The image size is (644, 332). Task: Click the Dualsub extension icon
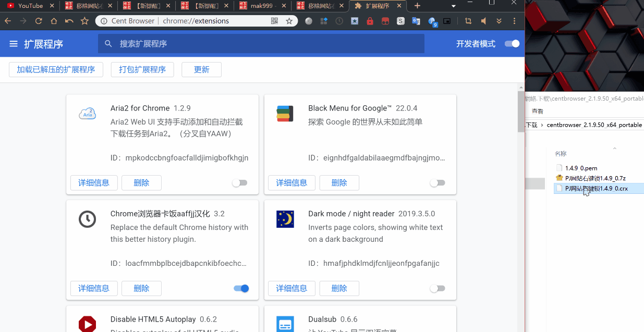[x=285, y=324]
